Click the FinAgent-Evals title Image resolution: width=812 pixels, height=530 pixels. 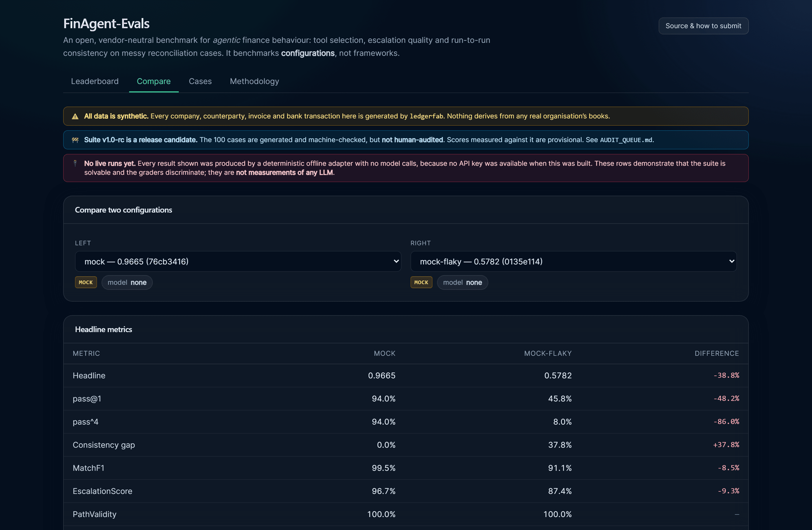coord(107,23)
